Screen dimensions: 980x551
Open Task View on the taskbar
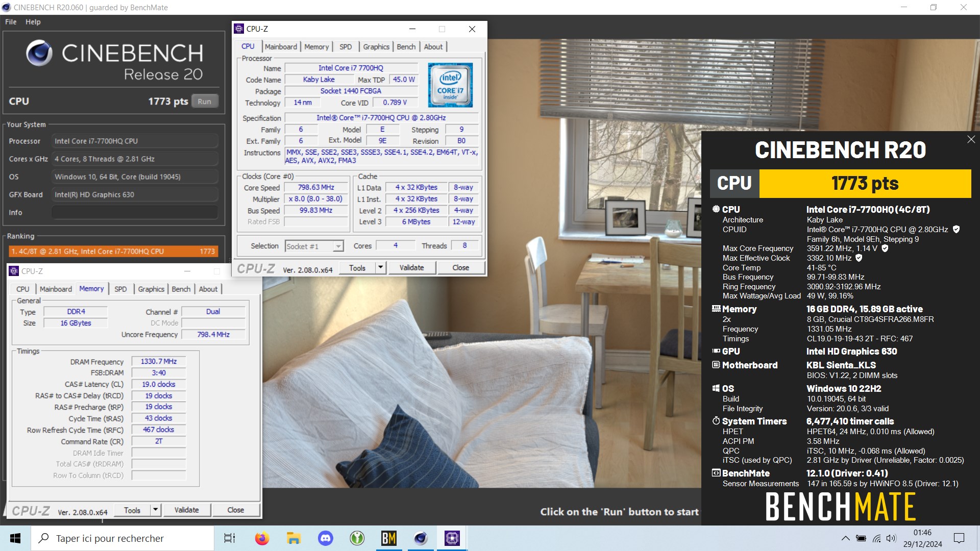point(230,538)
